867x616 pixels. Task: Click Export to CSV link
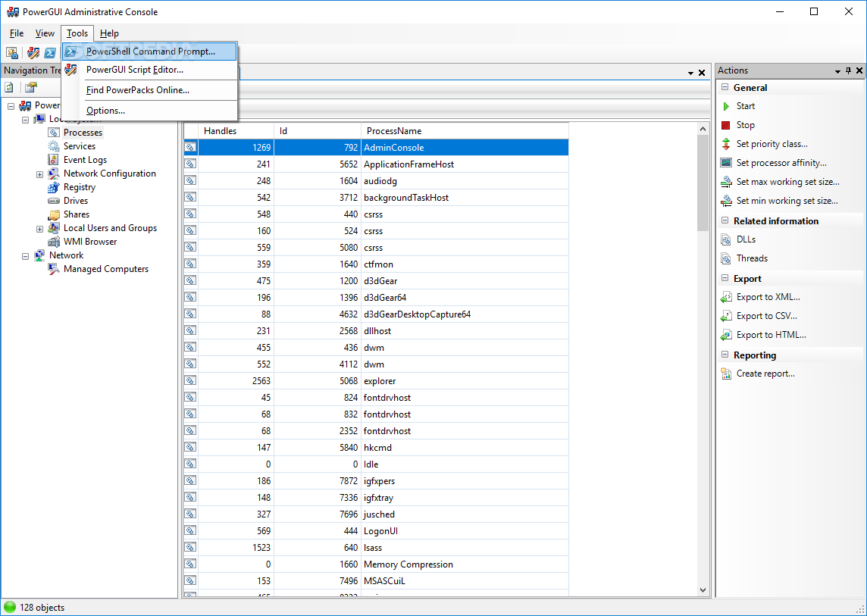pyautogui.click(x=766, y=316)
